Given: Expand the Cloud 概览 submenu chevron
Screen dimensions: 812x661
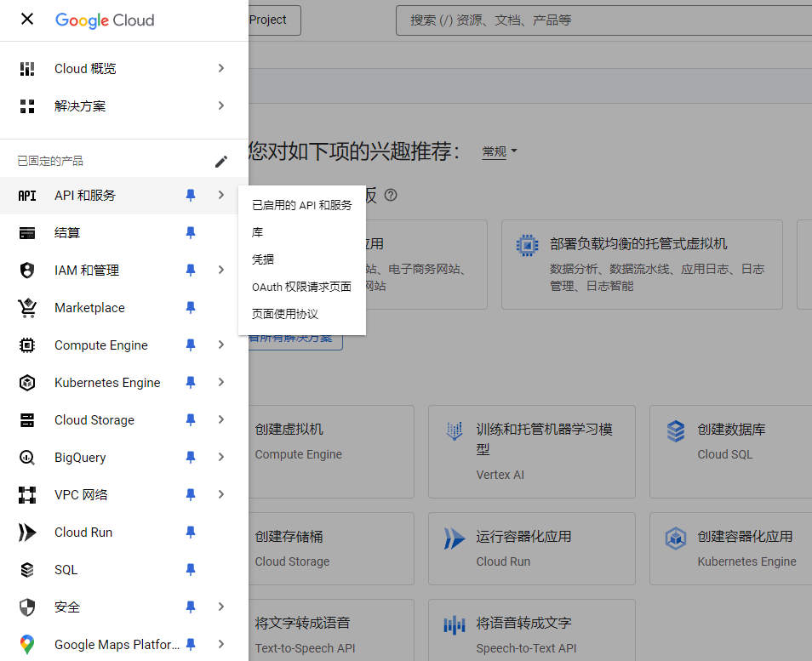Looking at the screenshot, I should tap(221, 68).
